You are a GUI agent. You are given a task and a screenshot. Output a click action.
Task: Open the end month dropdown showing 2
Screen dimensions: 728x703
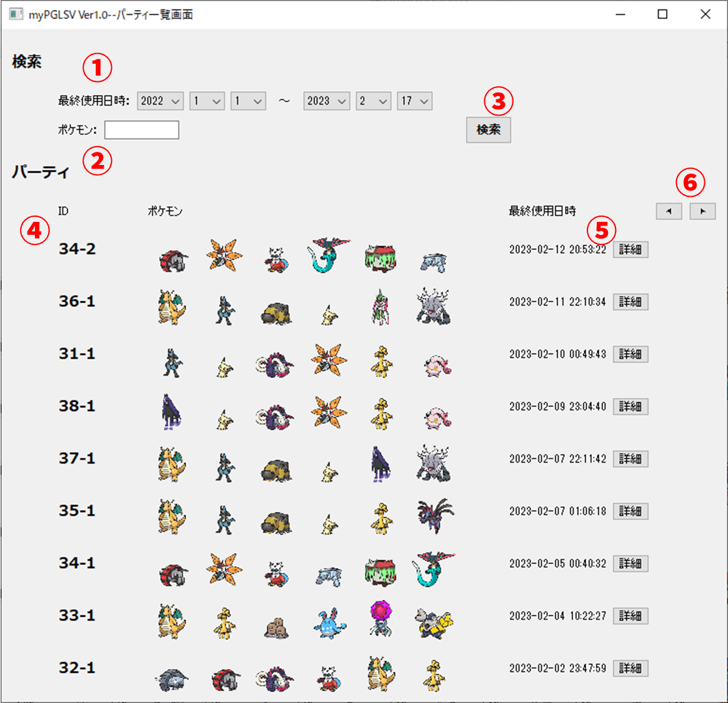click(x=373, y=101)
